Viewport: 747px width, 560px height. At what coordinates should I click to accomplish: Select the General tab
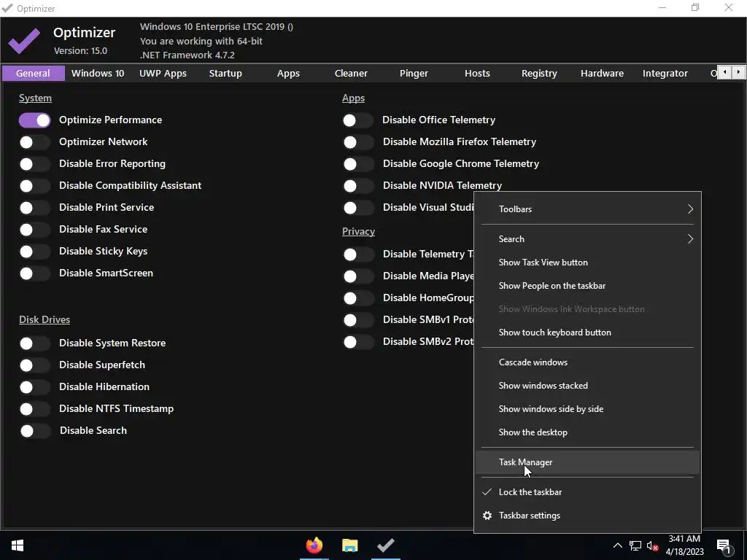[33, 74]
